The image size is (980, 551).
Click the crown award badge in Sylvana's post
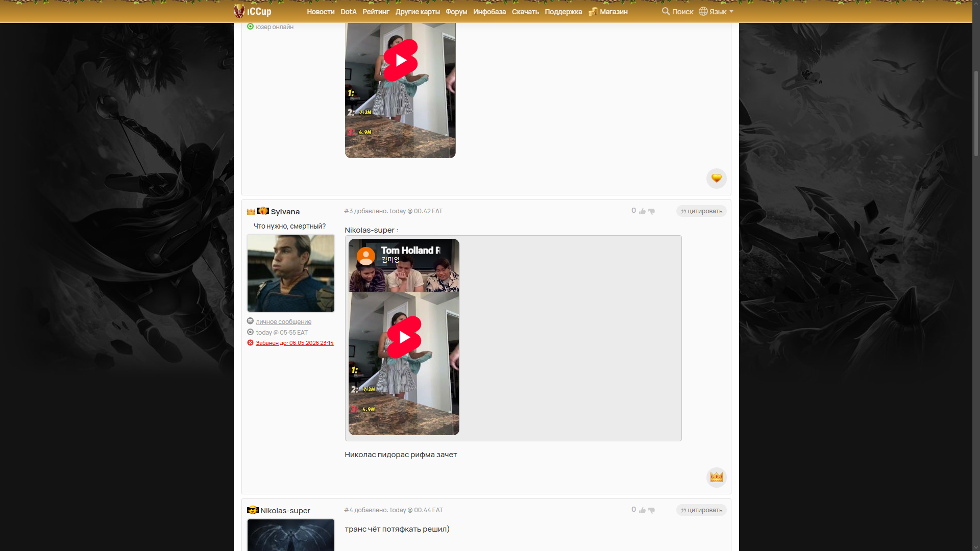[x=716, y=477]
